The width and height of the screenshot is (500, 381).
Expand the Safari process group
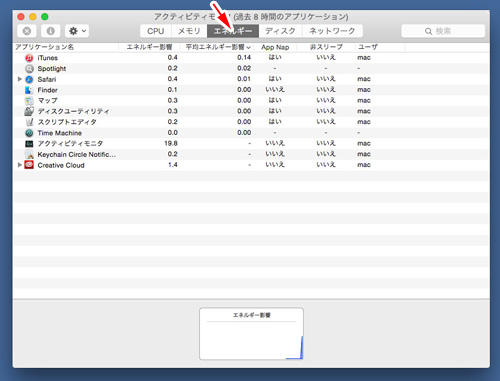[x=20, y=79]
